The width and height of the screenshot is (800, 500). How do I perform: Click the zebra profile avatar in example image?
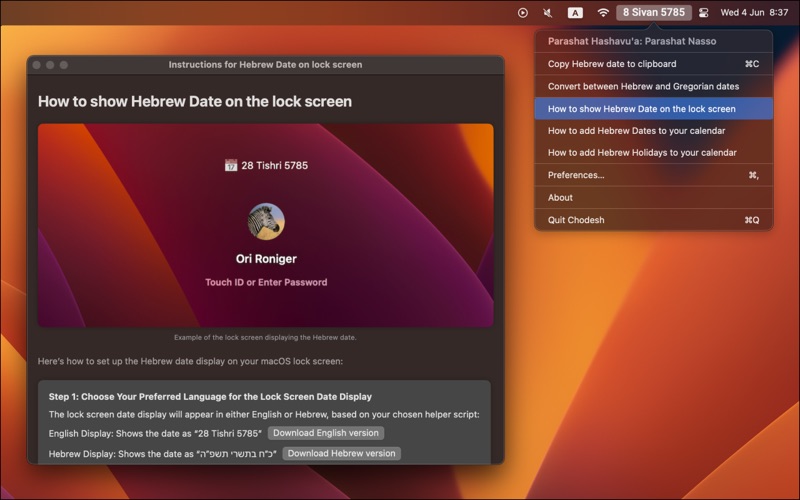click(266, 221)
